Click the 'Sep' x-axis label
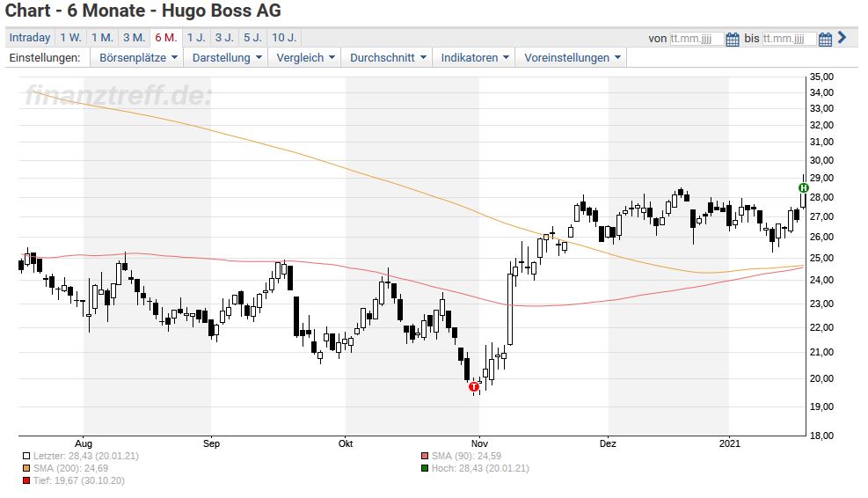 211,443
